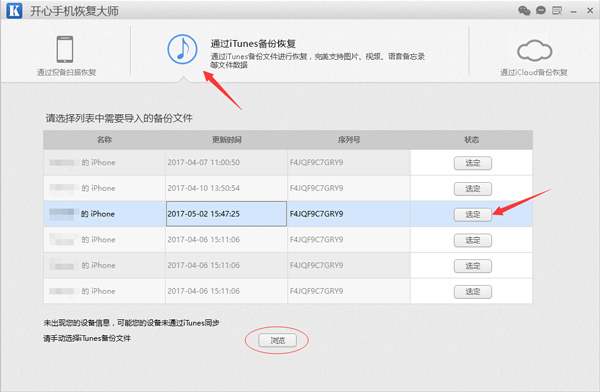600x392 pixels.
Task: Click 选定 for the 2017-04-10 13:50:54 backup
Action: (x=473, y=189)
